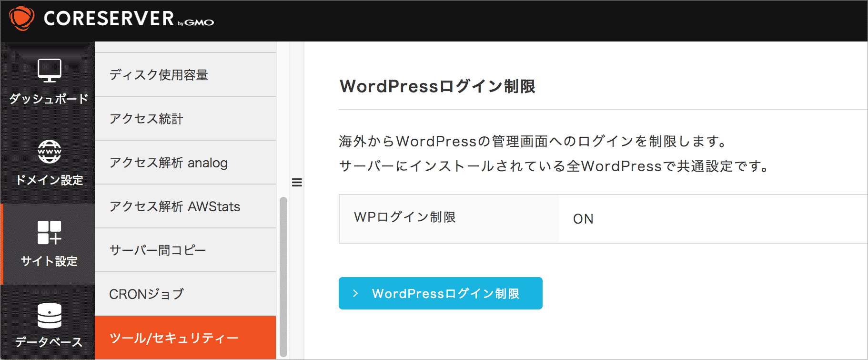Click the ON status value
The width and height of the screenshot is (868, 360).
pyautogui.click(x=583, y=219)
